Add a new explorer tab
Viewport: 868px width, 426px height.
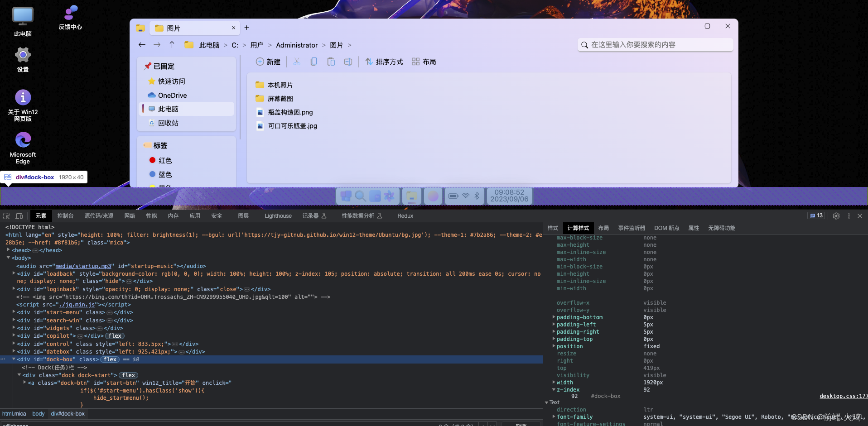[246, 28]
